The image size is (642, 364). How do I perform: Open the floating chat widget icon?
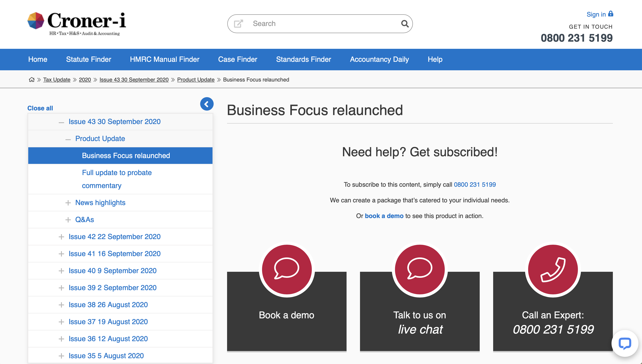coord(625,343)
